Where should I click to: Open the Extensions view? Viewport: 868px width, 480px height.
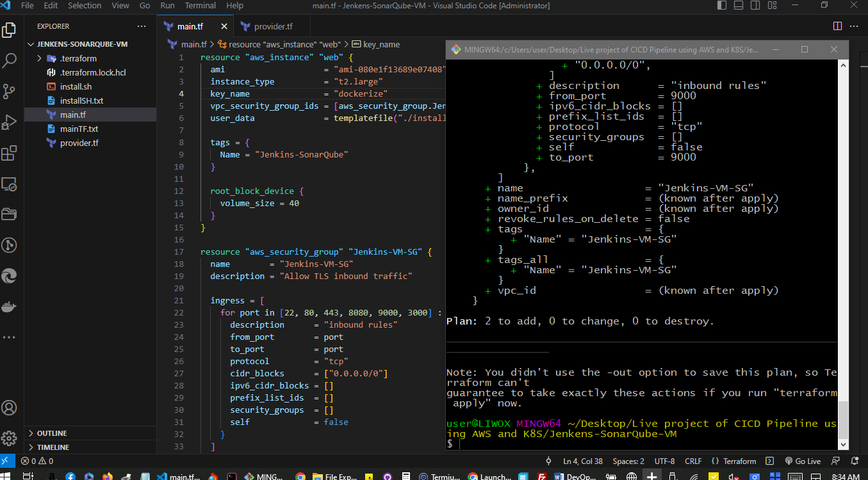click(x=10, y=154)
